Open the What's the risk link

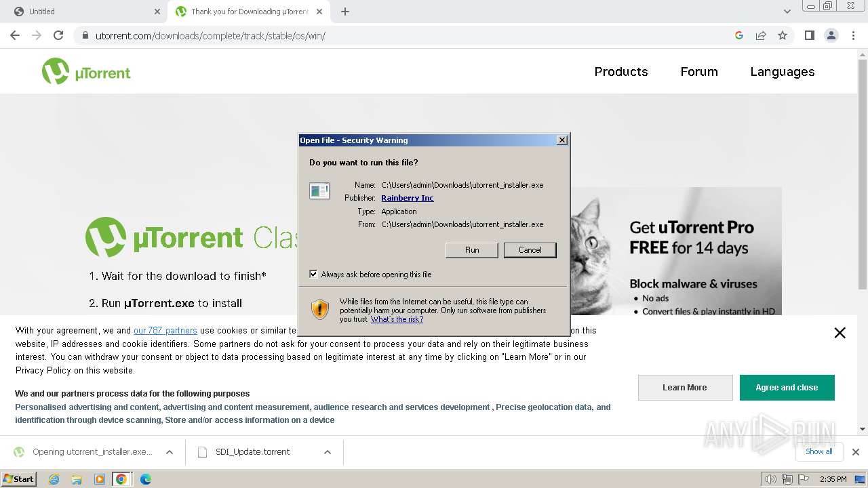pos(397,319)
